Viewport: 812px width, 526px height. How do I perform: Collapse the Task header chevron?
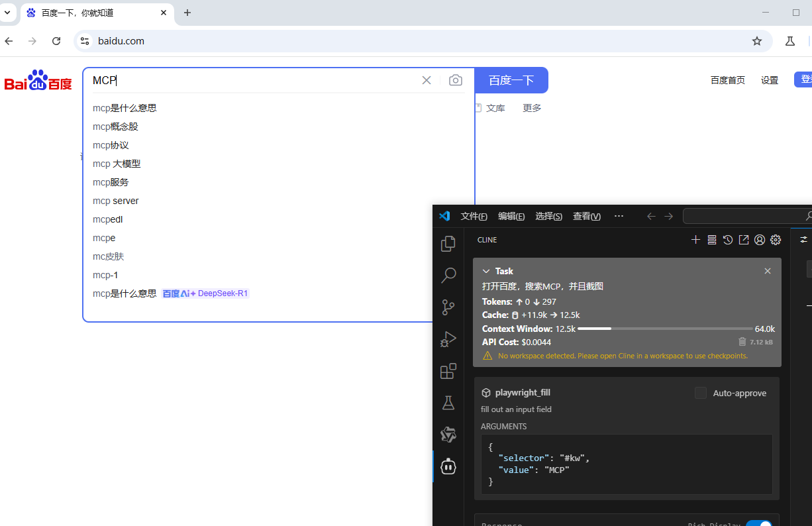pos(486,271)
